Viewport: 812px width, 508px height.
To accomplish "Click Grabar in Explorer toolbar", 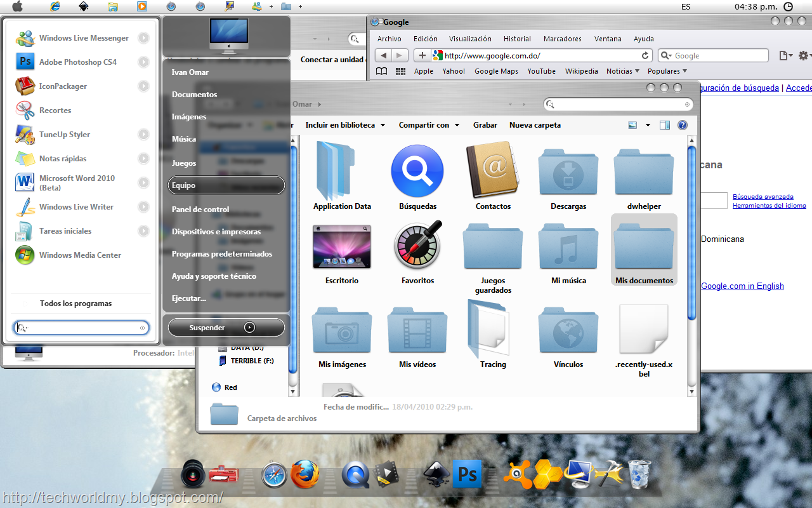I will (x=485, y=125).
